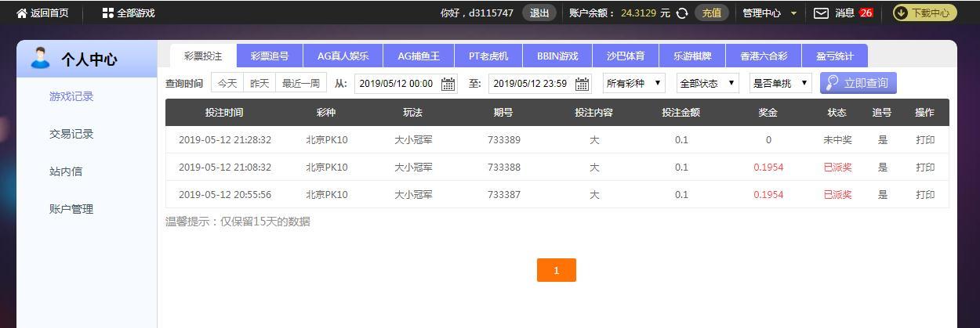Select the 最近一周 quick date filter
Viewport: 980px width, 328px height.
301,84
